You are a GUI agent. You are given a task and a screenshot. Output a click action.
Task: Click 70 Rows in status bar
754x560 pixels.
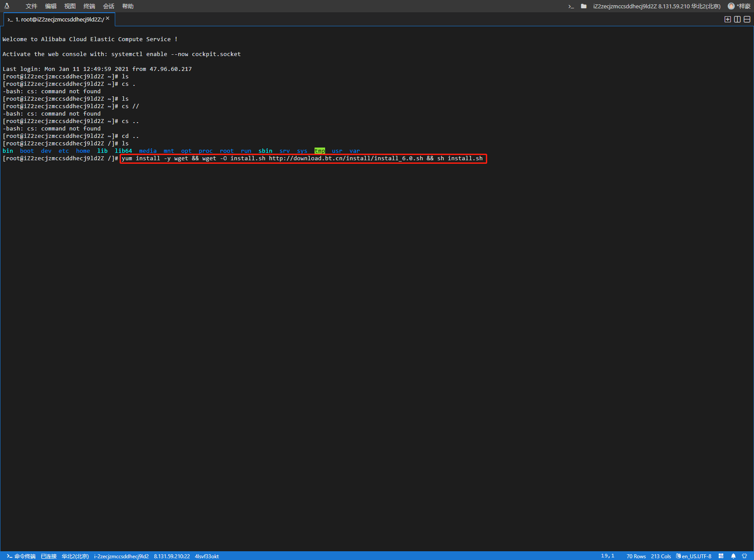[636, 556]
